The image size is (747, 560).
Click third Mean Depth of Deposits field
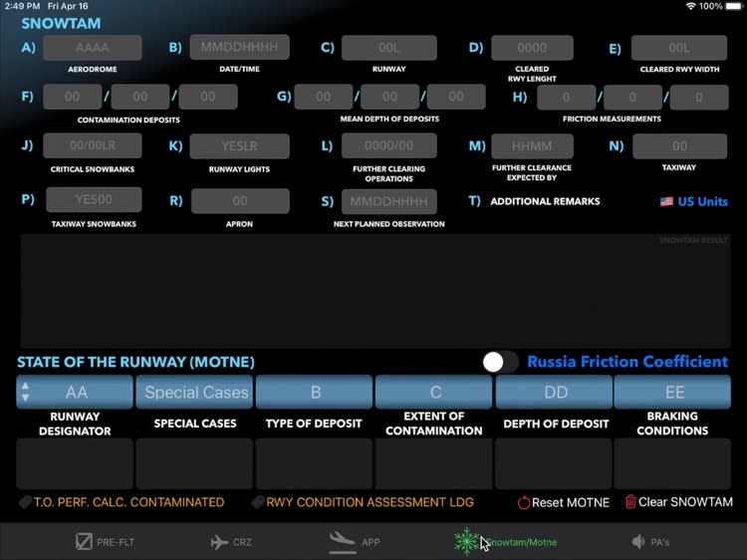pyautogui.click(x=456, y=97)
